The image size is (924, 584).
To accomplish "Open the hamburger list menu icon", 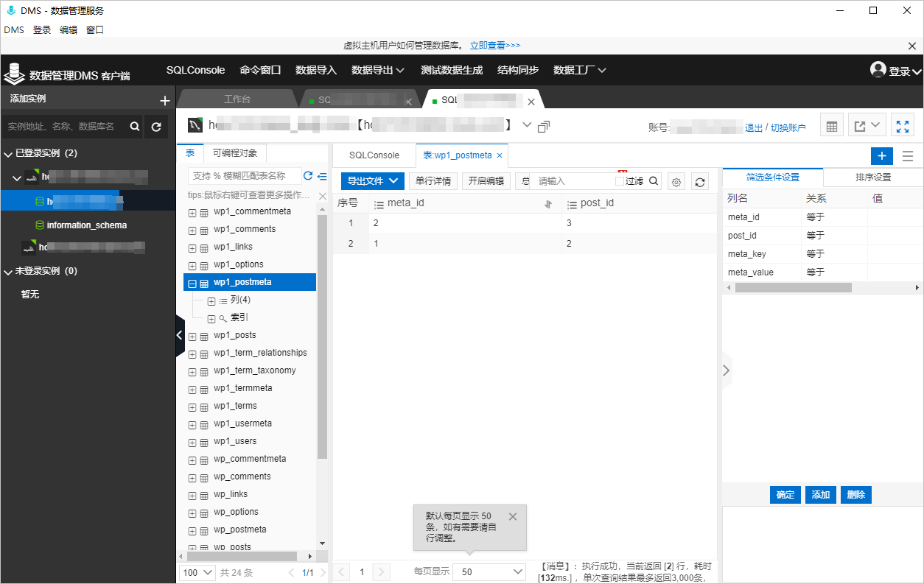I will tap(908, 156).
